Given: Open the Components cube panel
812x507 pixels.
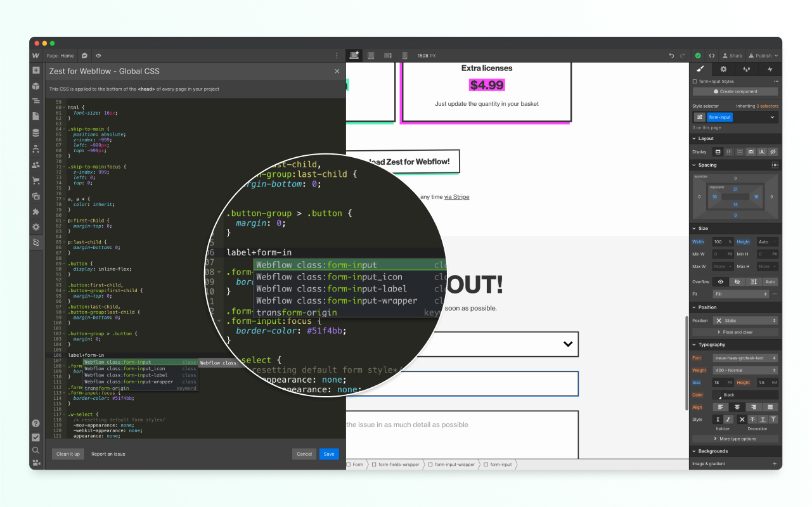Looking at the screenshot, I should [36, 86].
